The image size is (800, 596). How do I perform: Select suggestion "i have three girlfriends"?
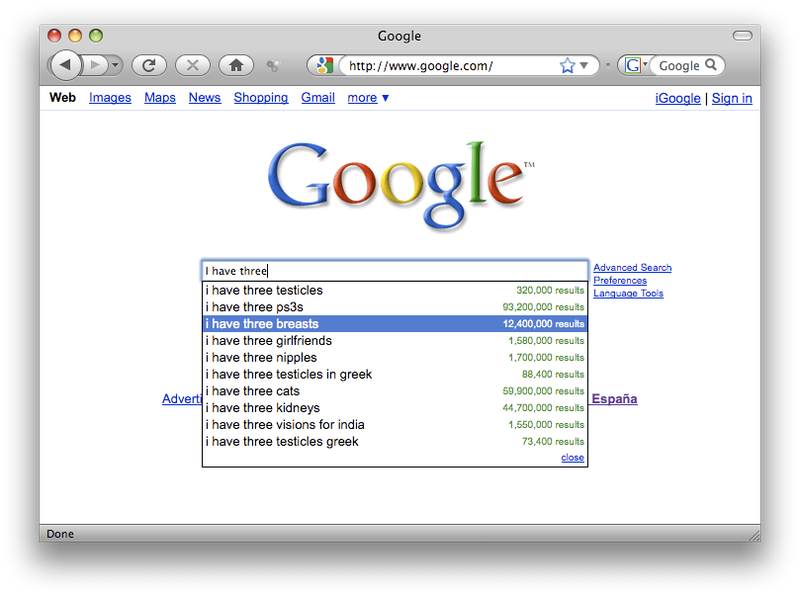(x=395, y=340)
